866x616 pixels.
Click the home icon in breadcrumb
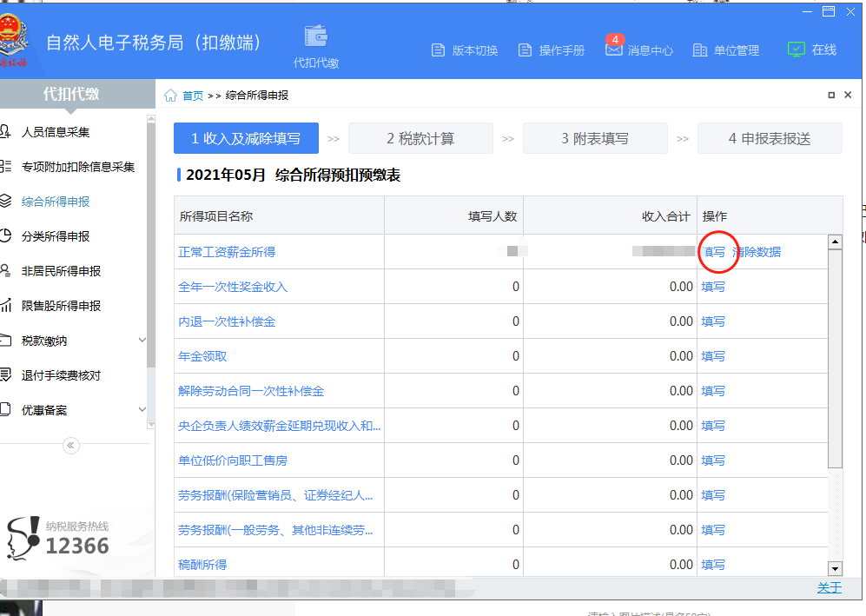(170, 96)
